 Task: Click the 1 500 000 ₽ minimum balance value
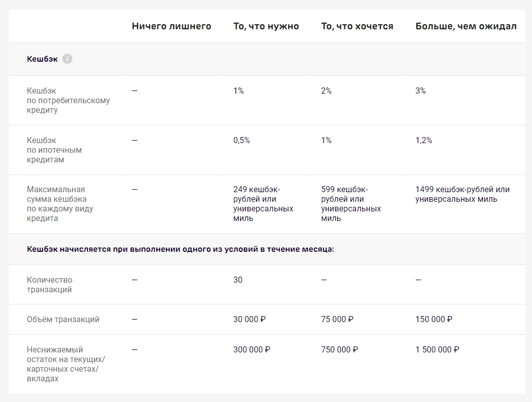pyautogui.click(x=437, y=349)
